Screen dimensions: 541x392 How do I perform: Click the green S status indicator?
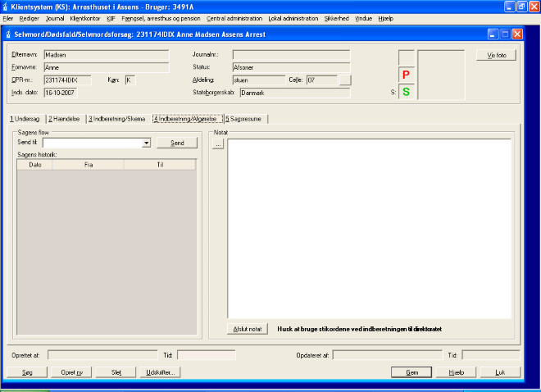coord(406,92)
